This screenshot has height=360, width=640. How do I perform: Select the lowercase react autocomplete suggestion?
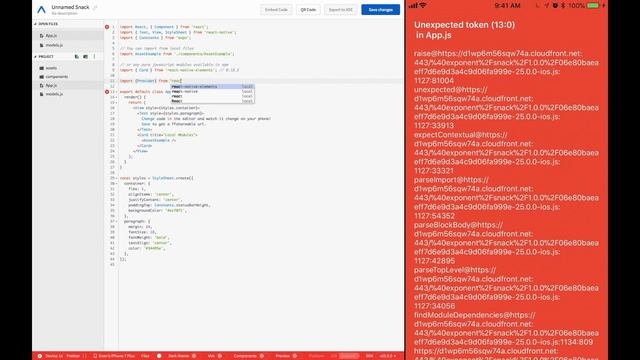(212, 96)
